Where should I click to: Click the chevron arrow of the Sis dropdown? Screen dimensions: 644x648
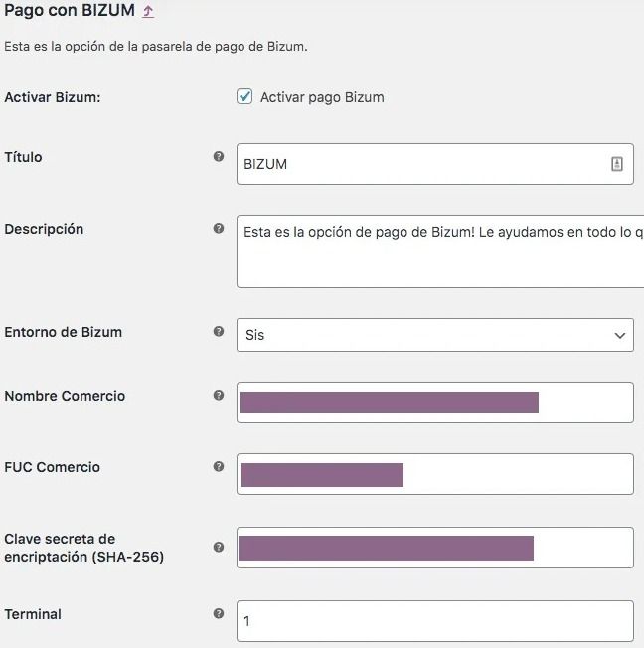point(619,335)
